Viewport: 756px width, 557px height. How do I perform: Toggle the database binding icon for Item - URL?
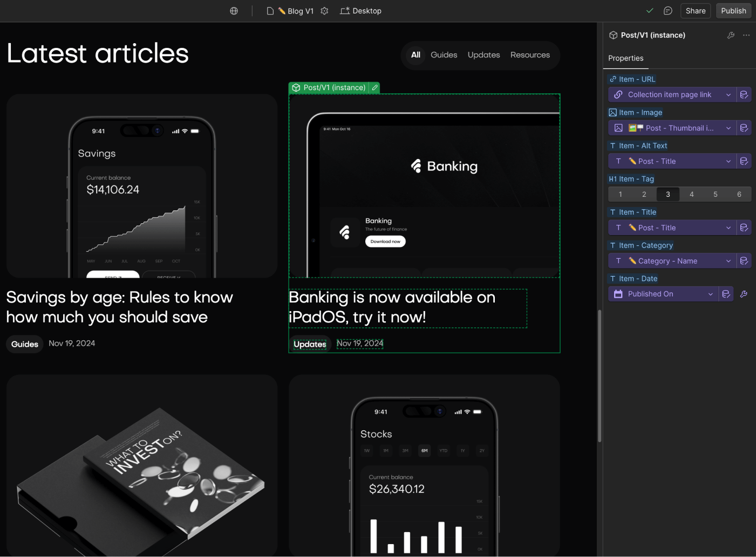click(x=744, y=94)
